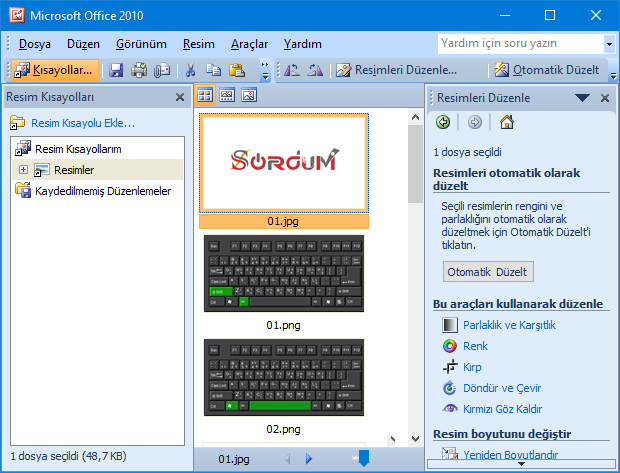620x473 pixels.
Task: Toggle the Kısayollar shortcuts pane button
Action: tap(55, 70)
